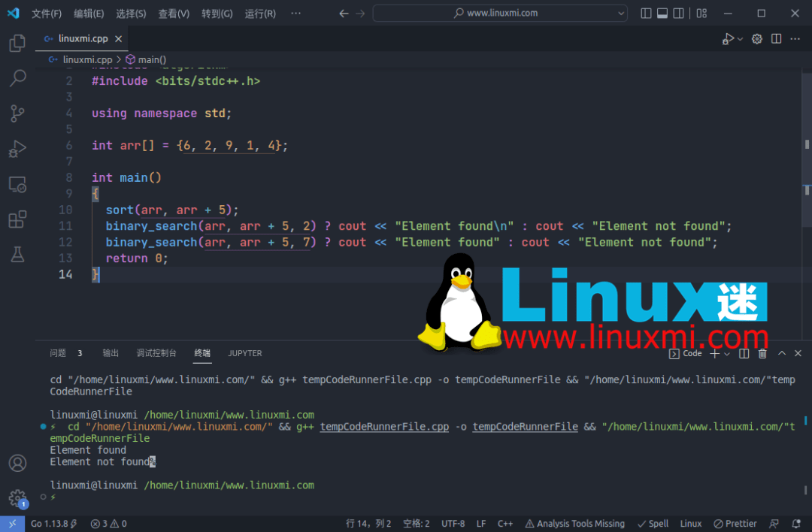Open the Run and Debug view
Image resolution: width=812 pixels, height=532 pixels.
pyautogui.click(x=17, y=149)
